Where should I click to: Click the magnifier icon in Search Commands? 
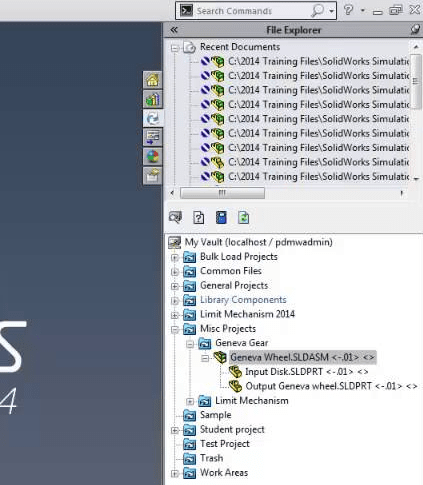click(317, 11)
